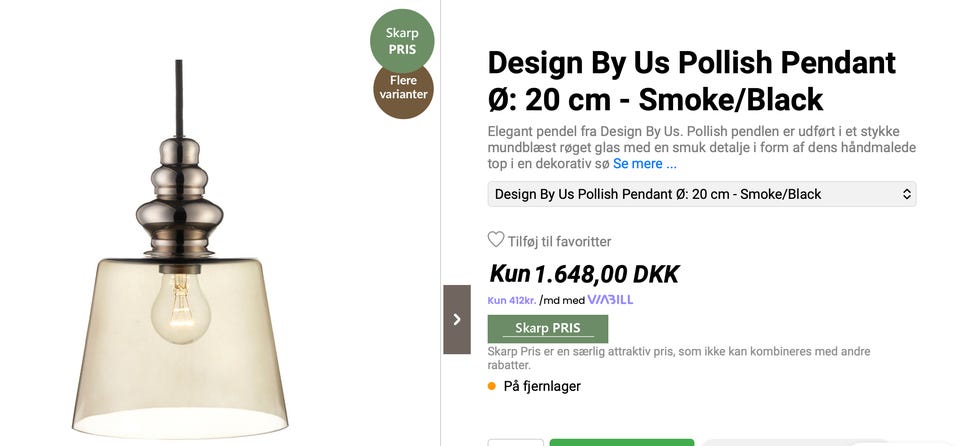This screenshot has height=446, width=960.
Task: Click the rectangular Skarp PRIS label
Action: tap(547, 328)
